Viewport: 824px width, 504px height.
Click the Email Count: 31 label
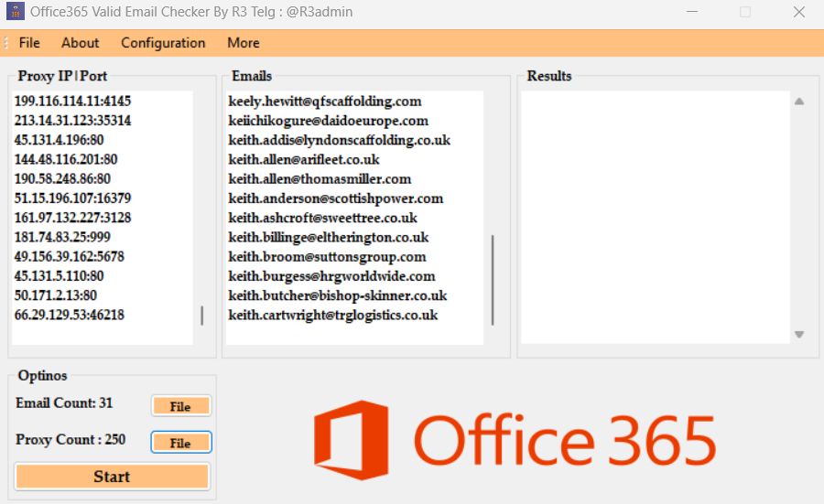[64, 402]
